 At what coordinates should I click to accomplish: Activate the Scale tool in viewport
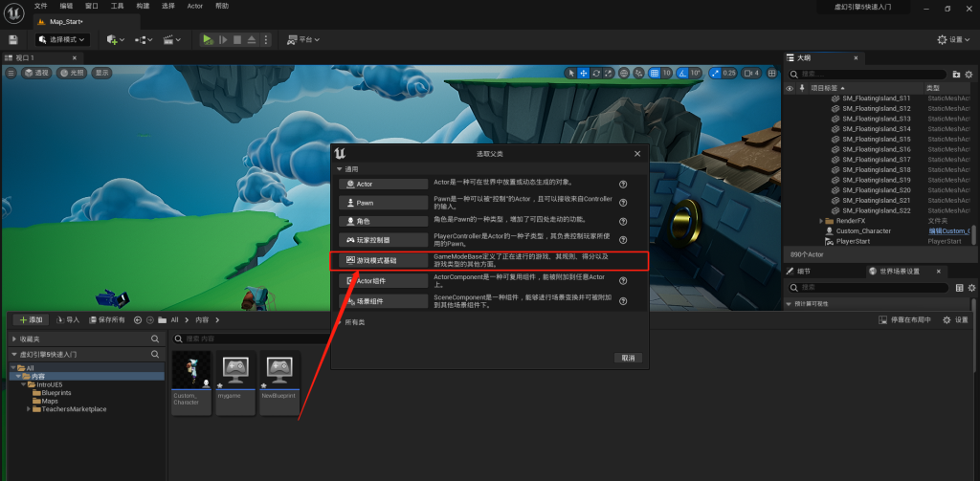[x=608, y=73]
